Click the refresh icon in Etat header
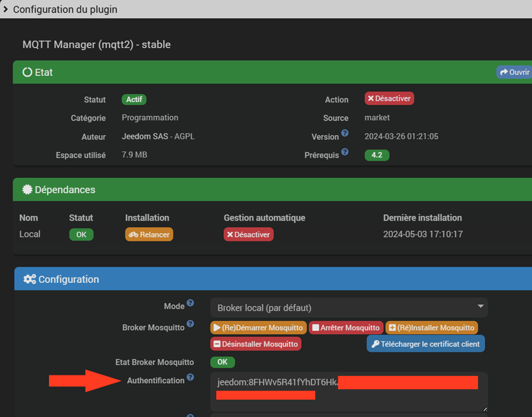 [27, 72]
